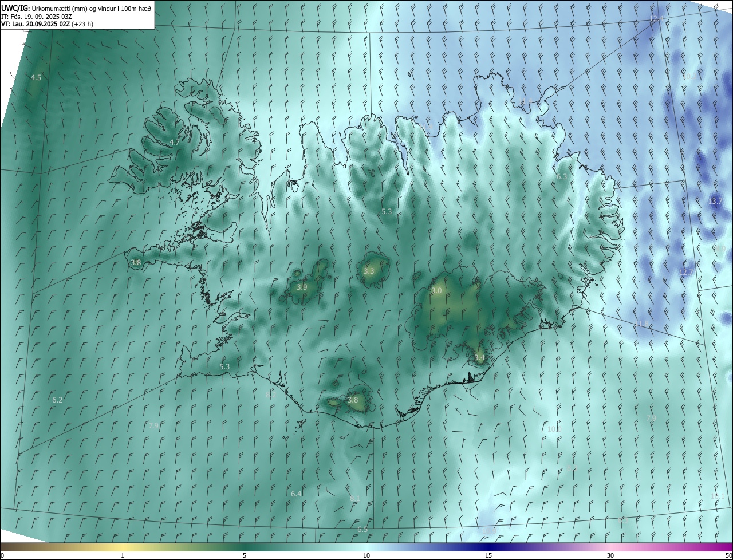Click the 10.1 value near the lower right edge
This screenshot has width=733, height=560.
point(718,496)
